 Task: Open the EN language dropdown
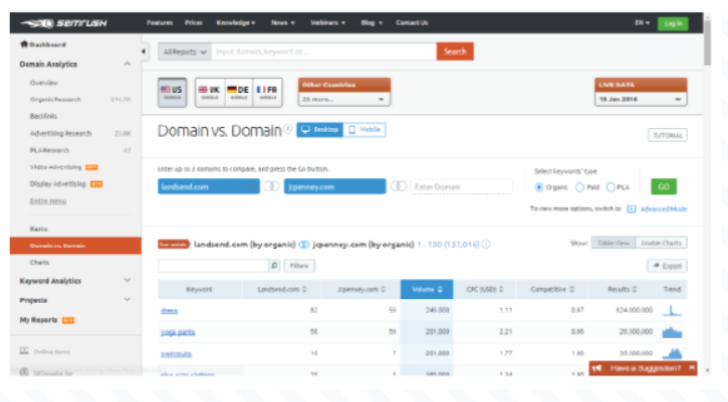click(642, 23)
